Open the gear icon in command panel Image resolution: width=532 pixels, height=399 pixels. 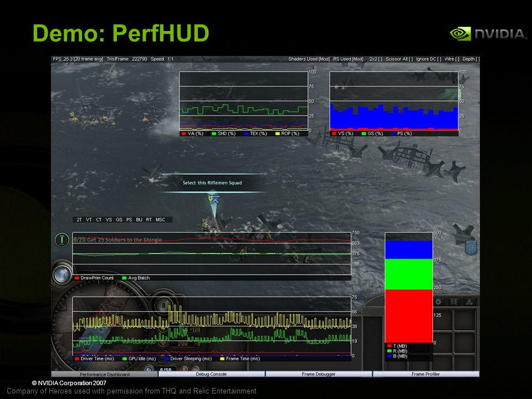(x=438, y=302)
